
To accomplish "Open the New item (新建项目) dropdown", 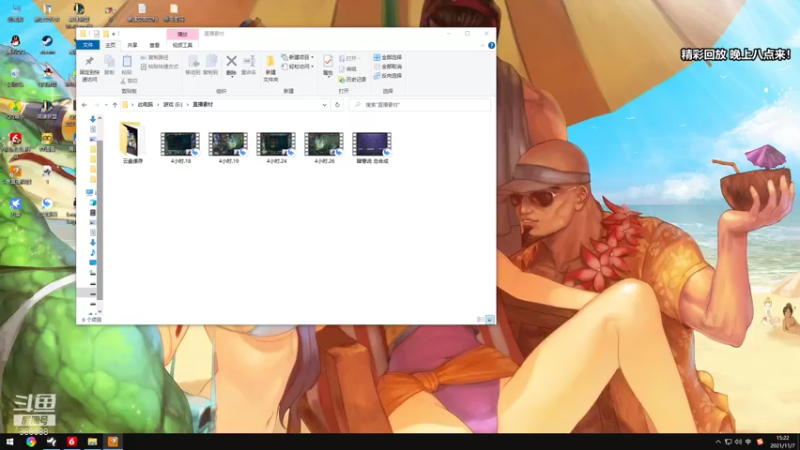I will tap(298, 57).
